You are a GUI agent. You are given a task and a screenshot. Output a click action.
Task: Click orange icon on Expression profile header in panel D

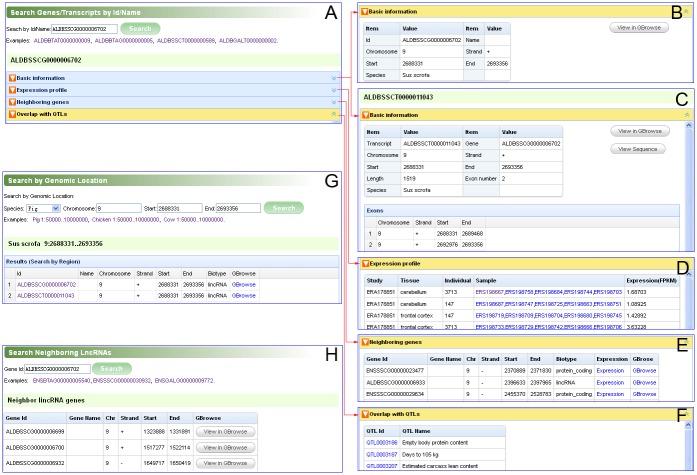pyautogui.click(x=365, y=262)
